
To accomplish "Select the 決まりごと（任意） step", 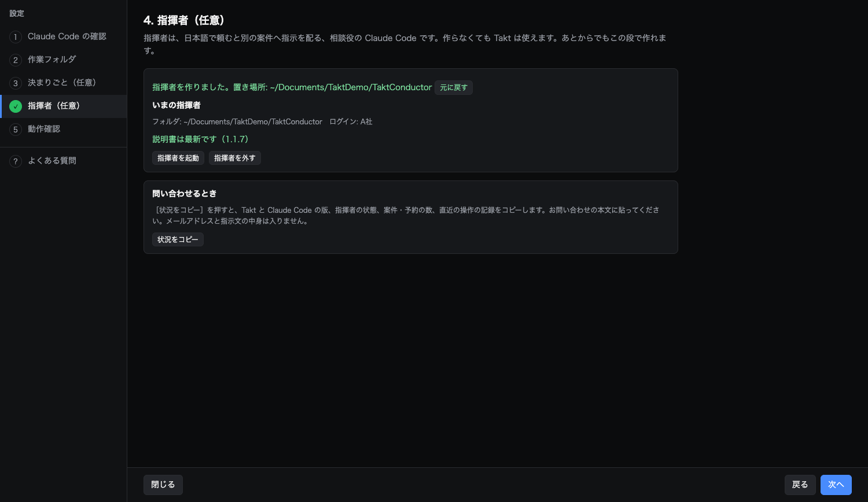I will (x=64, y=83).
